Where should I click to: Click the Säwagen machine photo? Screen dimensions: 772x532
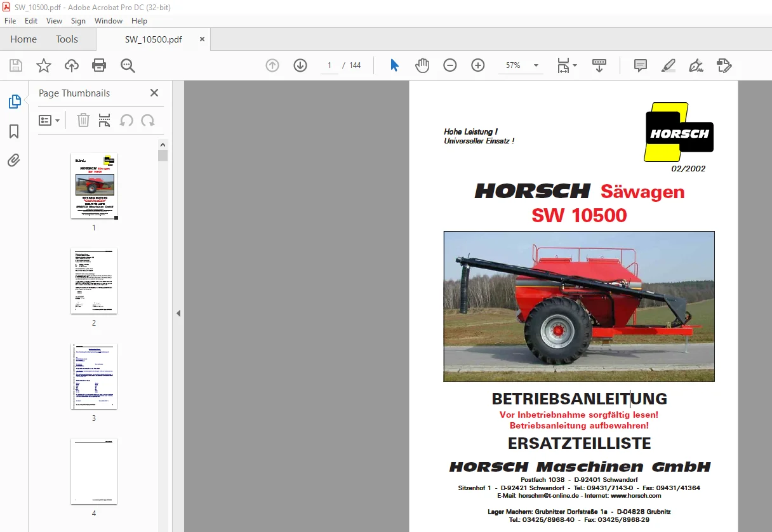click(579, 307)
